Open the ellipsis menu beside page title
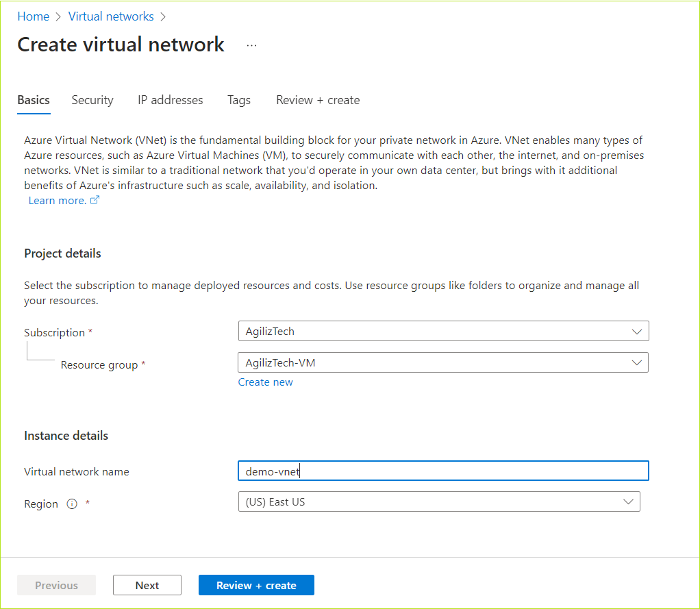 (251, 44)
